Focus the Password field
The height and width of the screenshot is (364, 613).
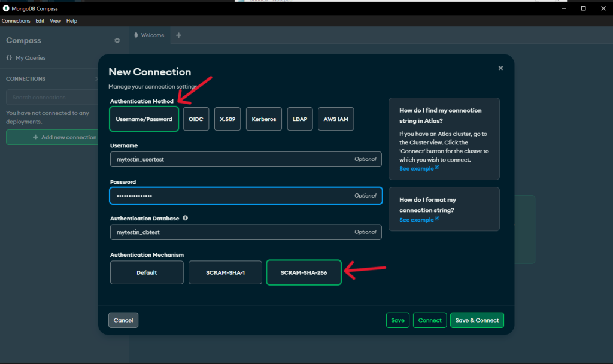pos(246,196)
